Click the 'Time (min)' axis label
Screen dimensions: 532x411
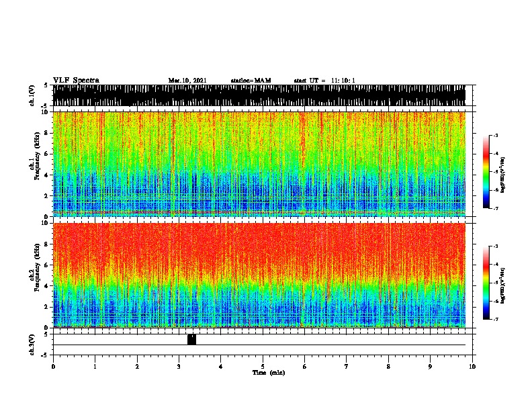[x=269, y=373]
